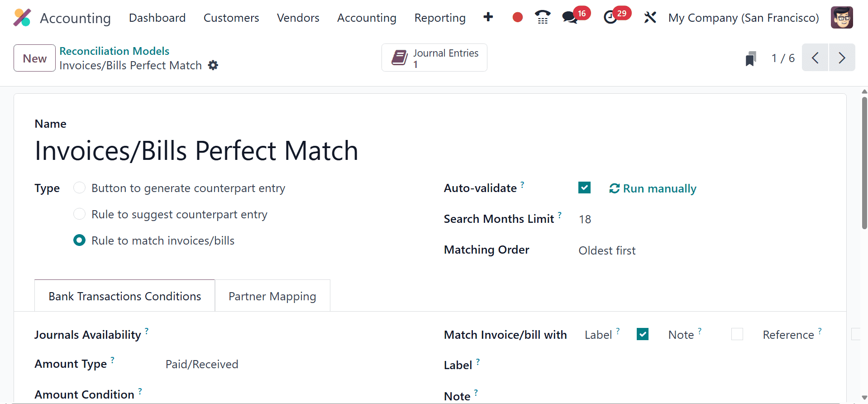Show help tooltip beside Reference checkbox label
Screen dimensions: 868x404
(820, 331)
